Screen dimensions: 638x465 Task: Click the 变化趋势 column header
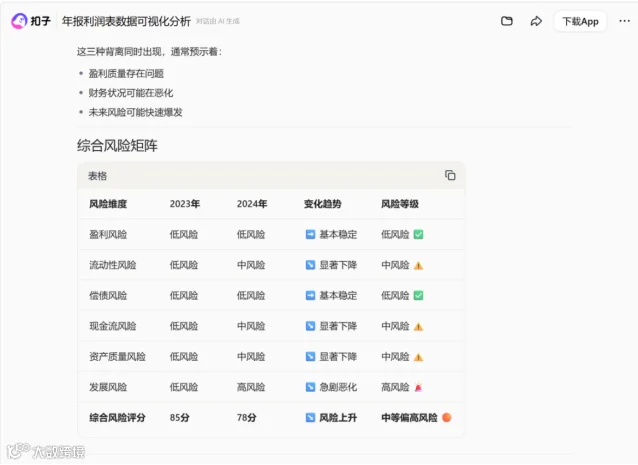pos(322,204)
